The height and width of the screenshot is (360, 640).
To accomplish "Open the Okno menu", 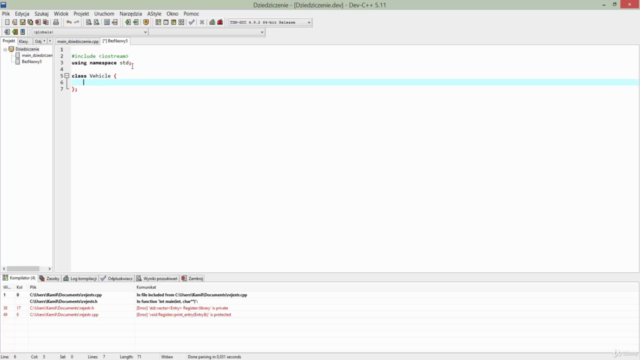I will click(x=172, y=13).
